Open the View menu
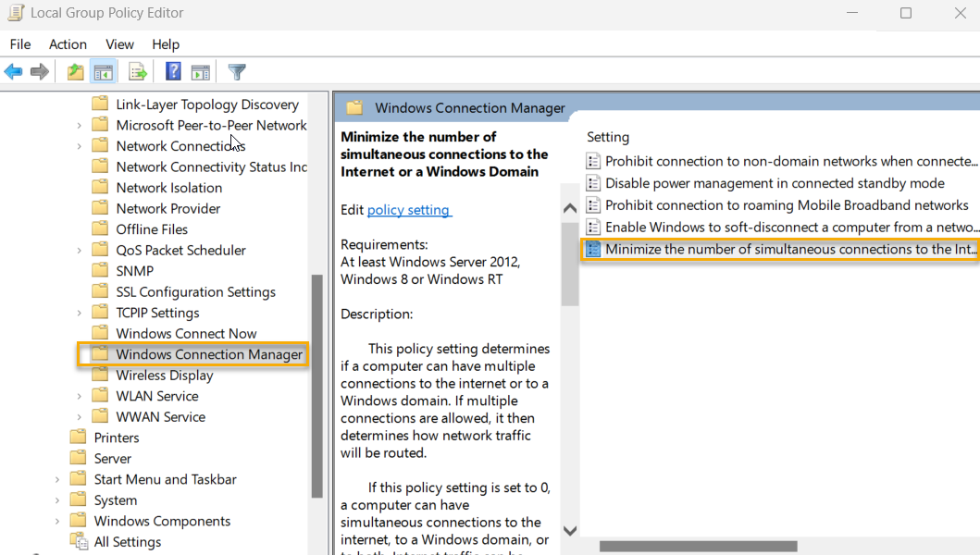This screenshot has width=980, height=555. click(119, 43)
